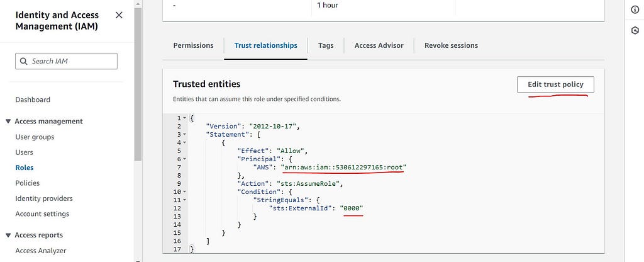This screenshot has height=262, width=644.
Task: Click the "sts:AssumeRole" action value
Action: point(308,183)
